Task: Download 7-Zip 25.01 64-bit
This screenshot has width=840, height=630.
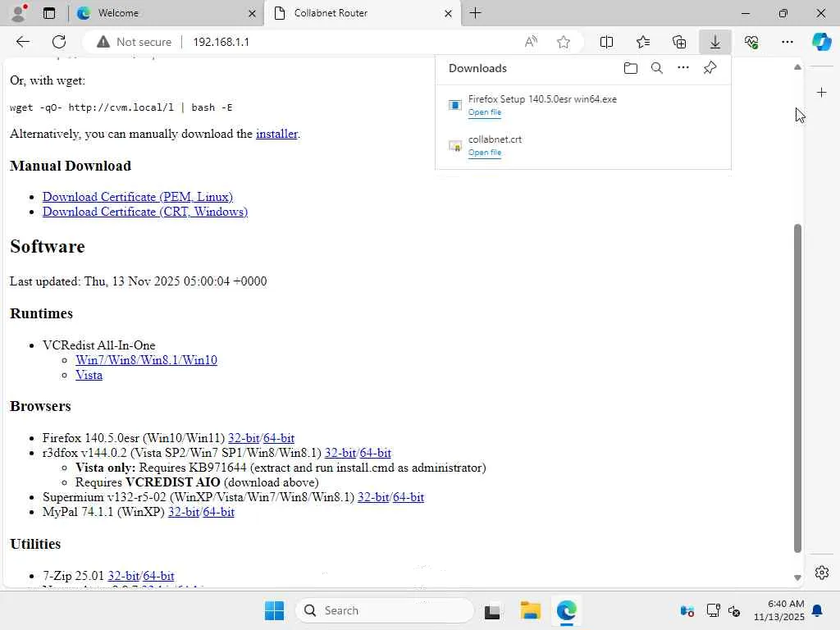Action: [x=158, y=576]
